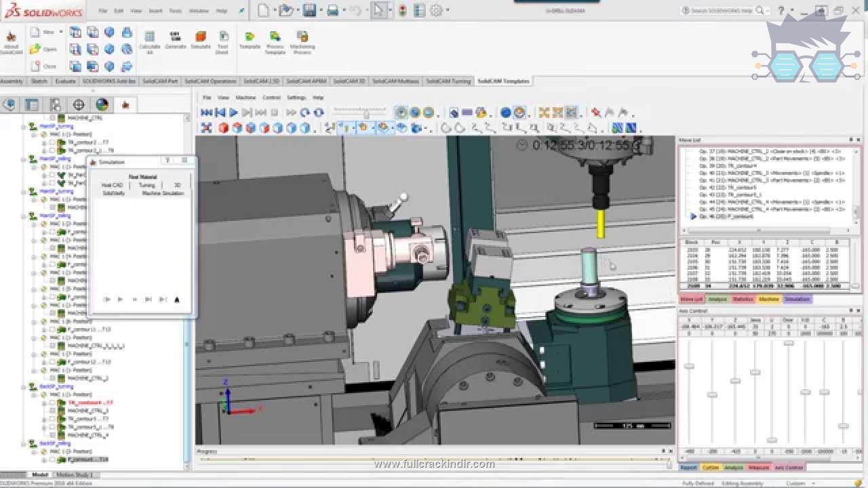868x488 pixels.
Task: Open the Machining Process icon
Action: [x=302, y=42]
